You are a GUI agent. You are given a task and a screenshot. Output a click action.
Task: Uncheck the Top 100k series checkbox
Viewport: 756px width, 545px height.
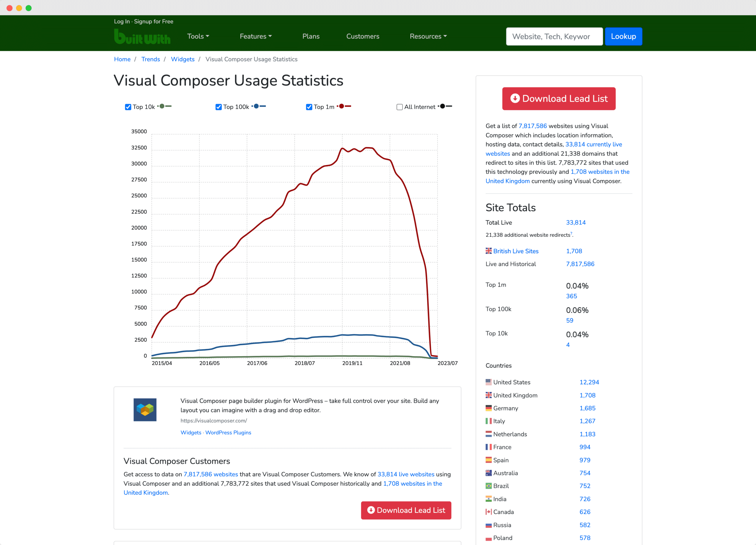point(218,107)
